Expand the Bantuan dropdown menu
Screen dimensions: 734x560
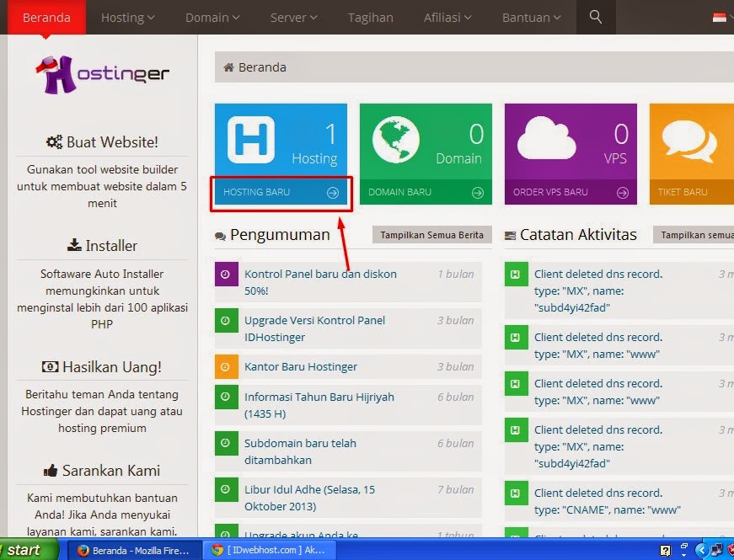click(531, 18)
